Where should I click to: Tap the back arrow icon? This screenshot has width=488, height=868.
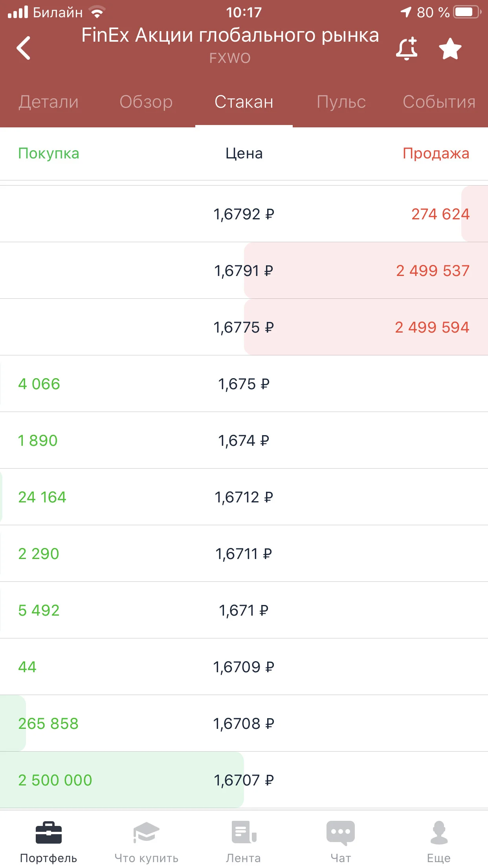coord(24,48)
